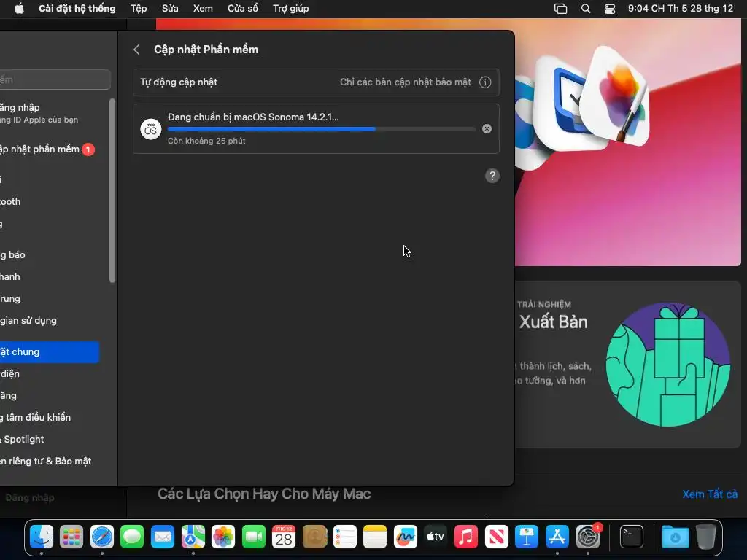Select Trung tâm điều khiển sidebar item
Image resolution: width=747 pixels, height=560 pixels.
pyautogui.click(x=50, y=418)
